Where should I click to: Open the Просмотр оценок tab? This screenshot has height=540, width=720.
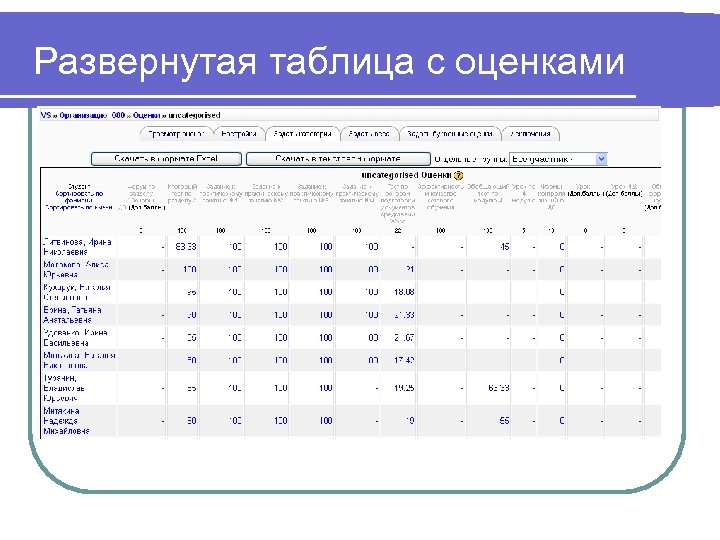pos(176,134)
